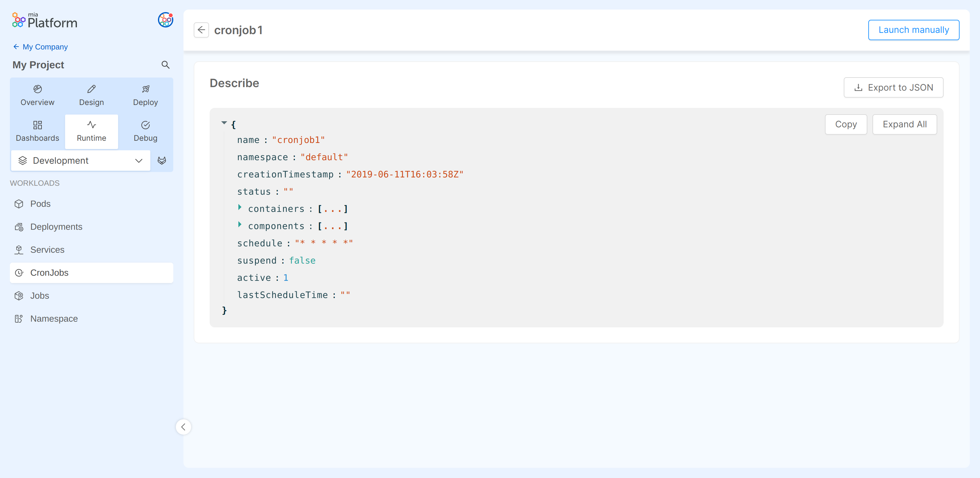The width and height of the screenshot is (980, 478).
Task: Open the Development environment dropdown
Action: click(x=81, y=161)
